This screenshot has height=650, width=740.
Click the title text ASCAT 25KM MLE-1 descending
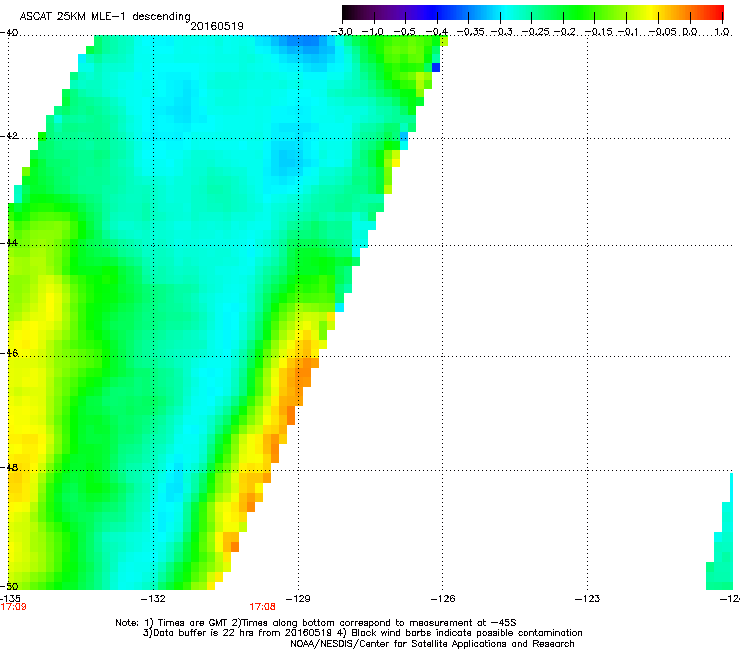click(105, 16)
